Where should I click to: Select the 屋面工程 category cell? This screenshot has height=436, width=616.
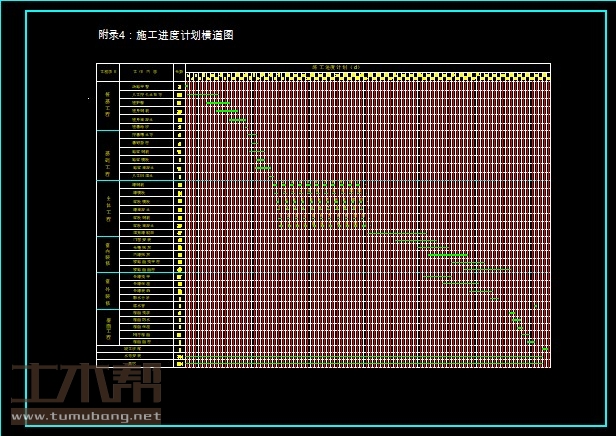(x=108, y=327)
